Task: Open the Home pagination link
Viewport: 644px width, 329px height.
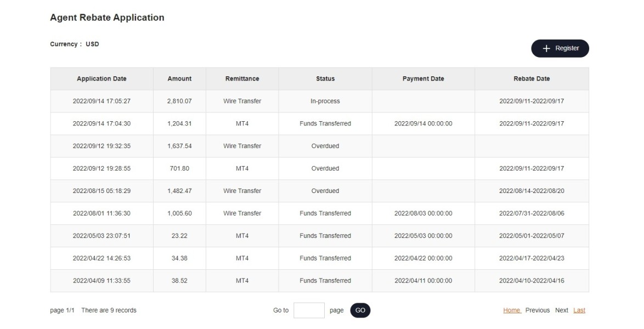Action: click(x=512, y=310)
